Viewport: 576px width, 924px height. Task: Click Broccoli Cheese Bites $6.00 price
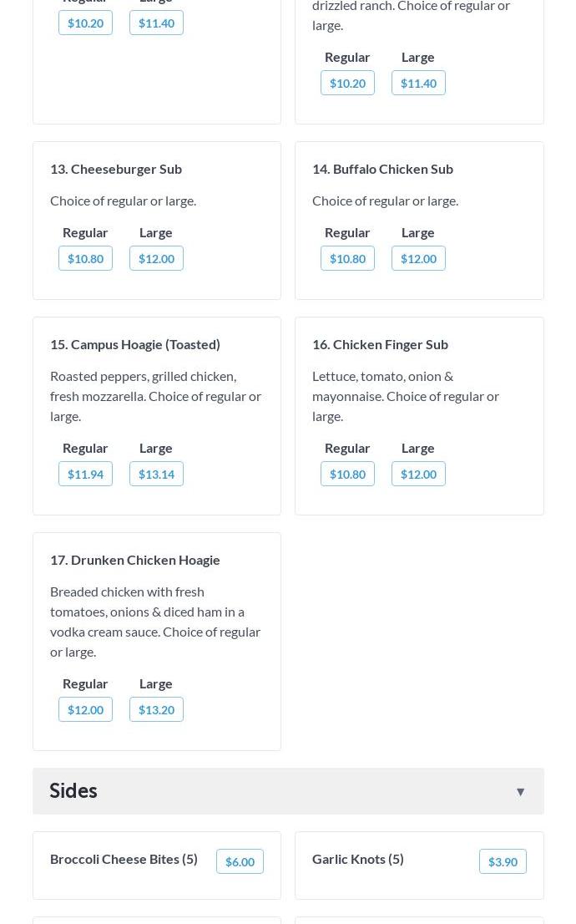240,861
